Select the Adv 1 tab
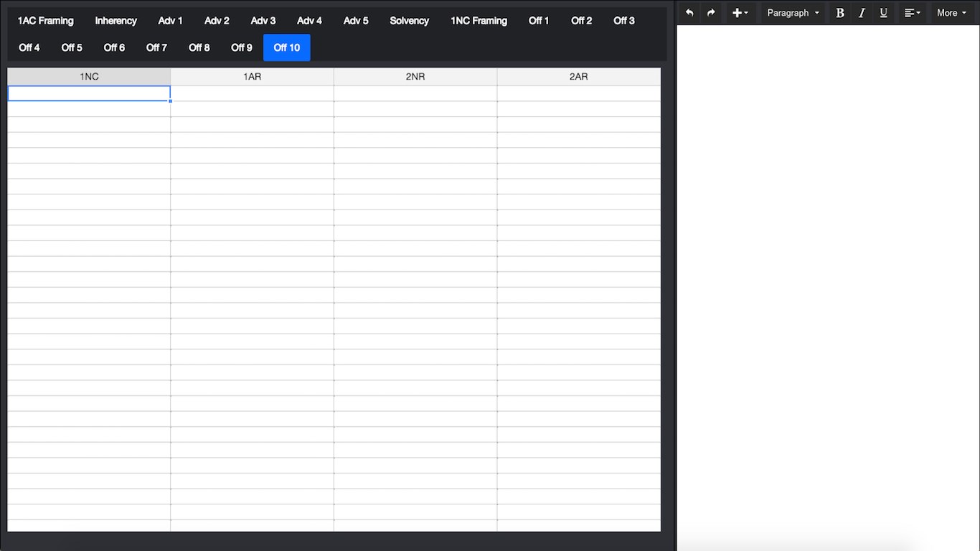980x551 pixels. [x=171, y=21]
